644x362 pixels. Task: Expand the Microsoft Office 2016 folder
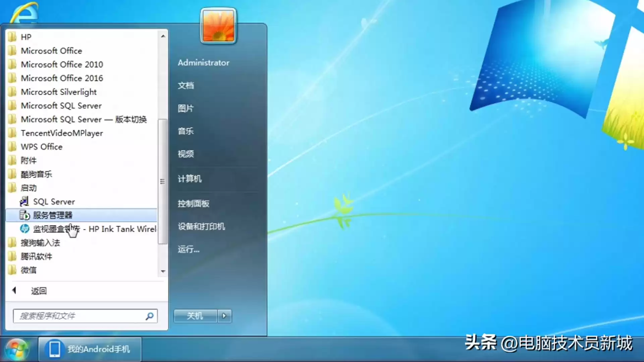tap(62, 78)
